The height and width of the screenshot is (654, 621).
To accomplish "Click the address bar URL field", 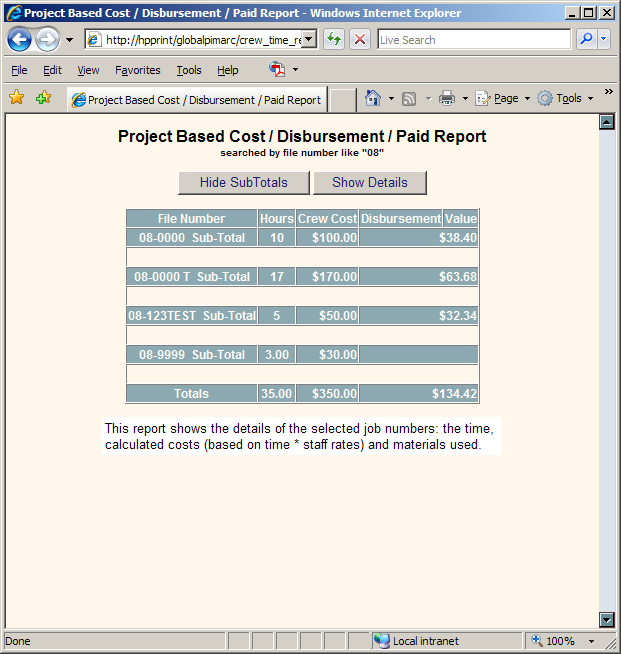I will coord(194,40).
